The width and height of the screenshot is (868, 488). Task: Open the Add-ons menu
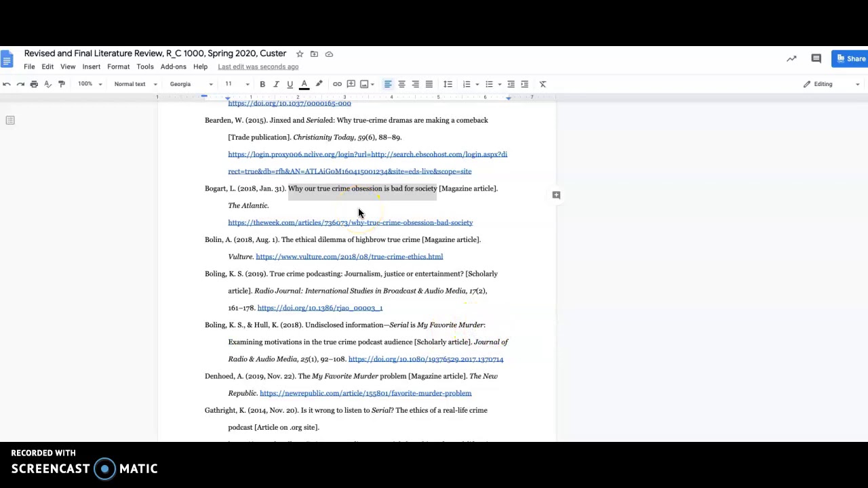click(x=174, y=66)
